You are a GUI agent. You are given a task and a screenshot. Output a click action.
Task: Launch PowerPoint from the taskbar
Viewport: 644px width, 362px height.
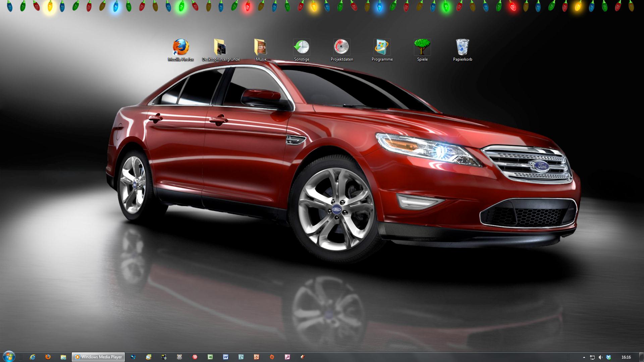pyautogui.click(x=257, y=357)
